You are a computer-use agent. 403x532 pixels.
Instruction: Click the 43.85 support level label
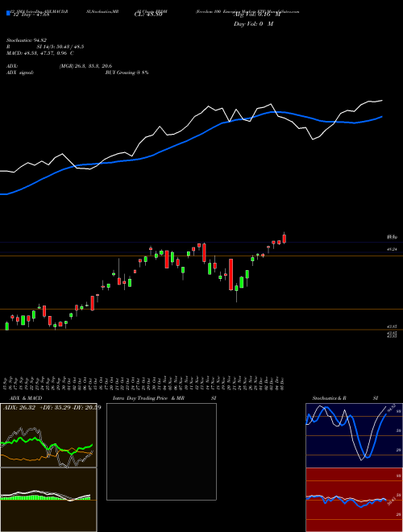[392, 326]
